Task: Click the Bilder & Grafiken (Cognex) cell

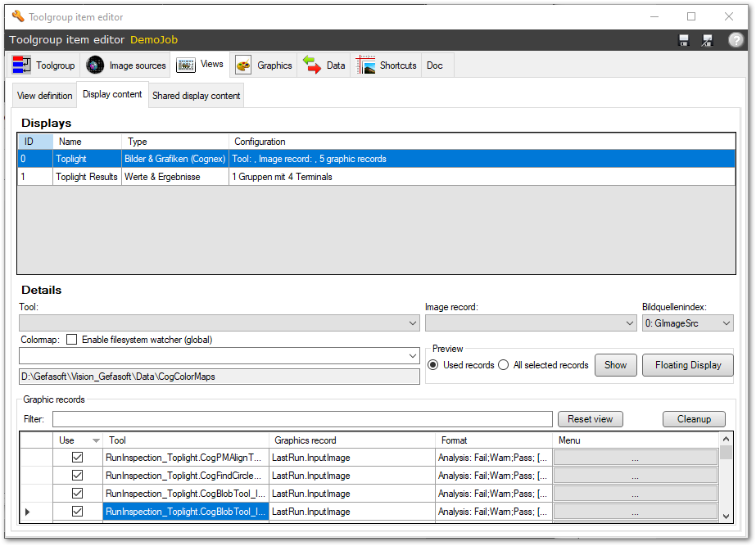Action: tap(175, 159)
